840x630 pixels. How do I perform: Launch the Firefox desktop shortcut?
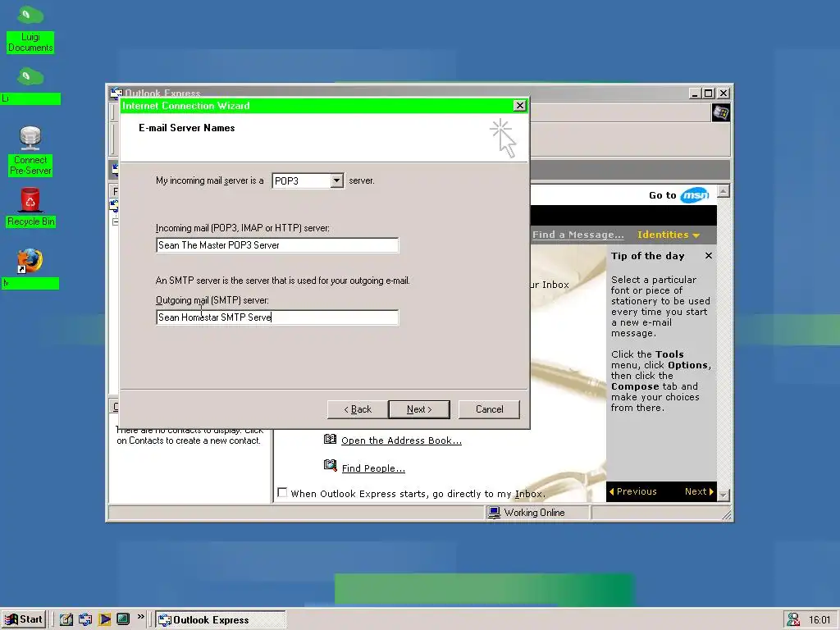pyautogui.click(x=30, y=262)
